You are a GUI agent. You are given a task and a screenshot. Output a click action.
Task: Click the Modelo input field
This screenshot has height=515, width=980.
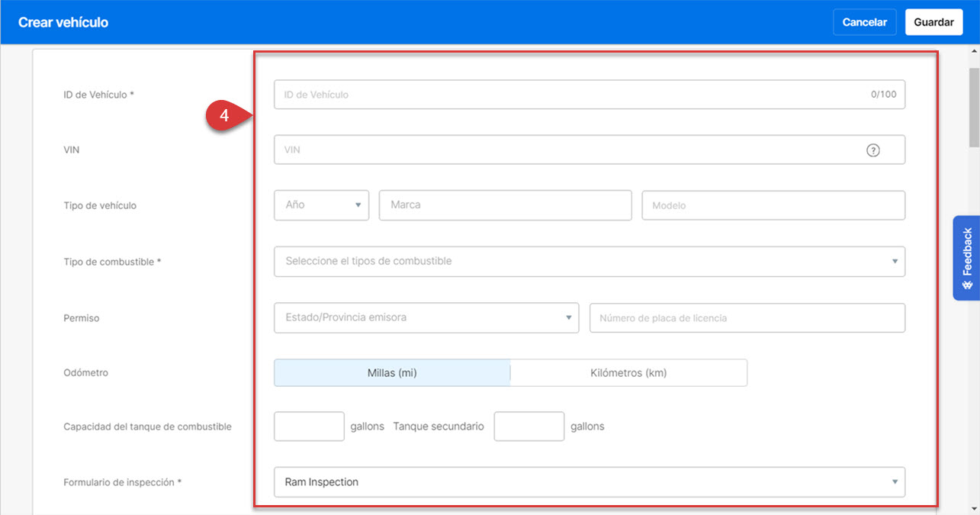tap(773, 205)
